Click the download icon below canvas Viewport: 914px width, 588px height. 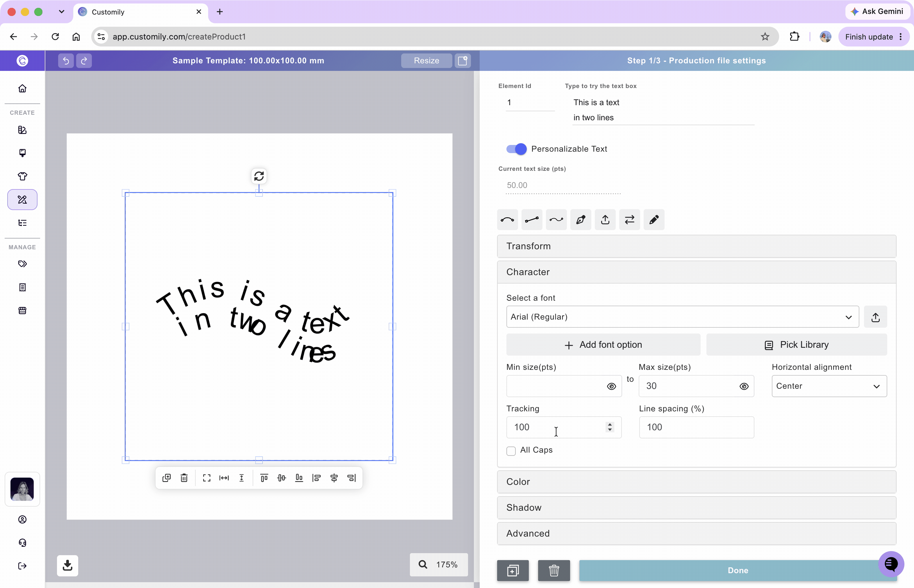[x=68, y=565]
